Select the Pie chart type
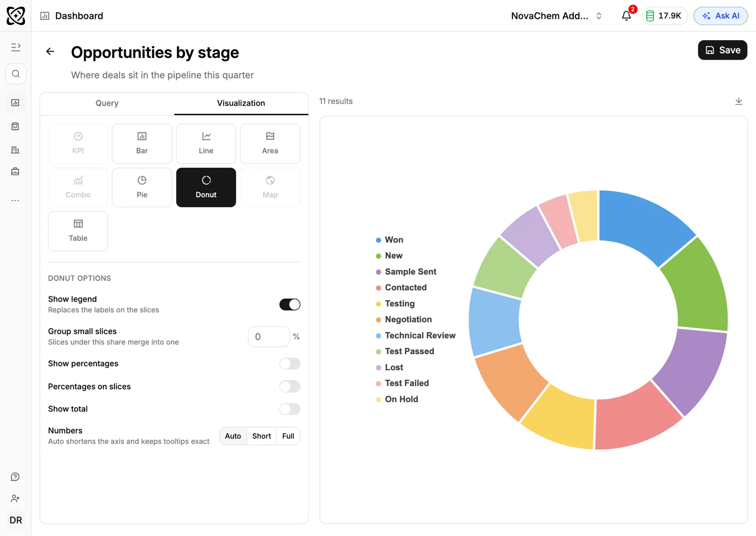Viewport: 756px width, 536px height. 142,187
